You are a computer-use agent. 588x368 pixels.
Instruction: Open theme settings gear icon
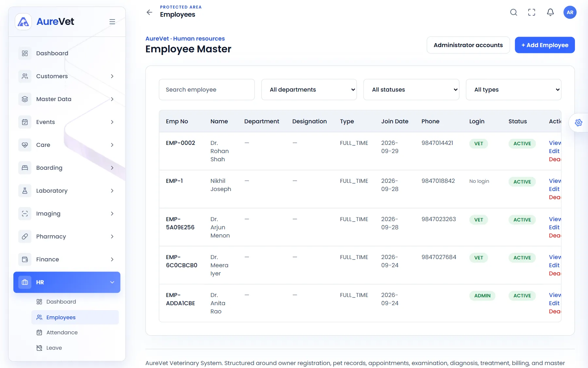[579, 123]
